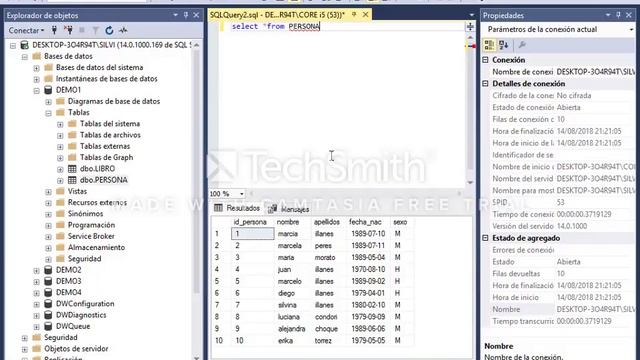Select Objetos de servidor folder

(x=76, y=349)
